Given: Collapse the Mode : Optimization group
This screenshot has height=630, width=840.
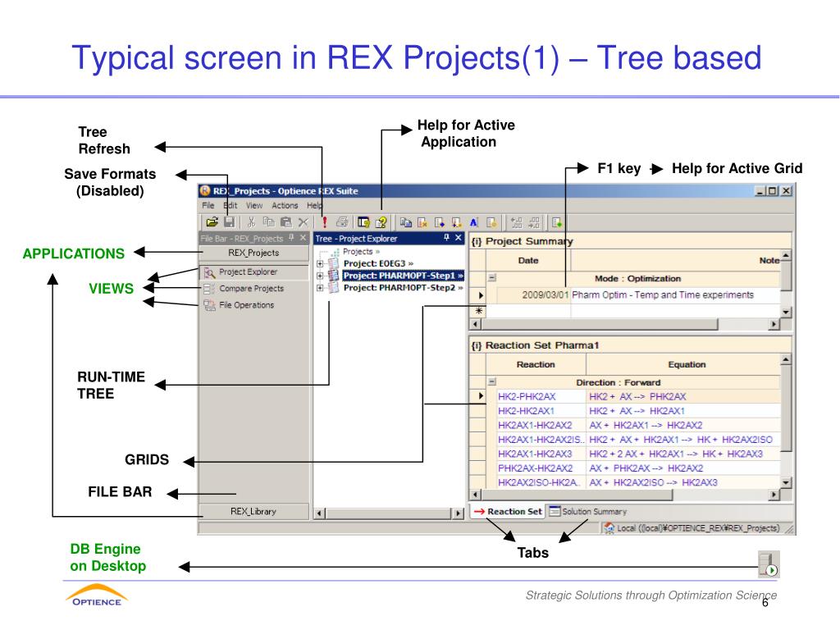Looking at the screenshot, I should (492, 278).
